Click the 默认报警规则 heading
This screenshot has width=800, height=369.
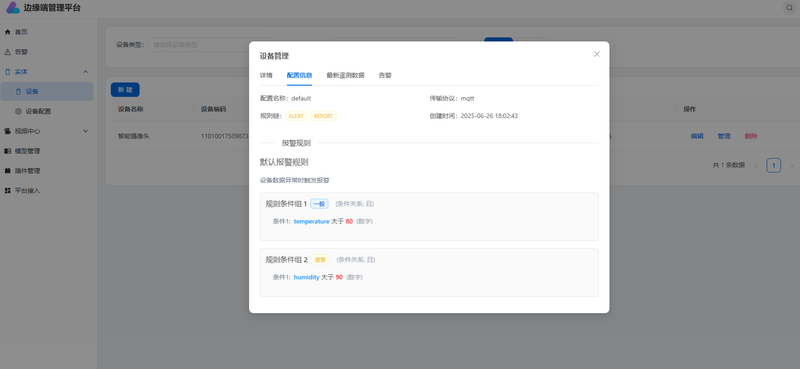click(284, 162)
